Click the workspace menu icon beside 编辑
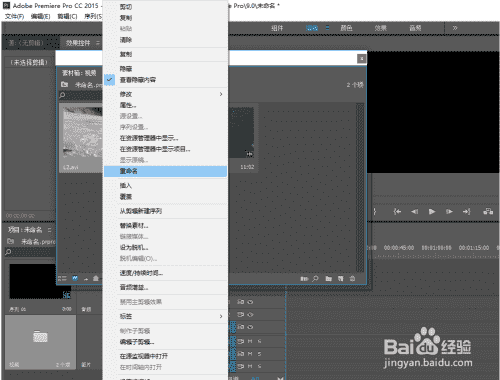This screenshot has width=500, height=380. (327, 28)
